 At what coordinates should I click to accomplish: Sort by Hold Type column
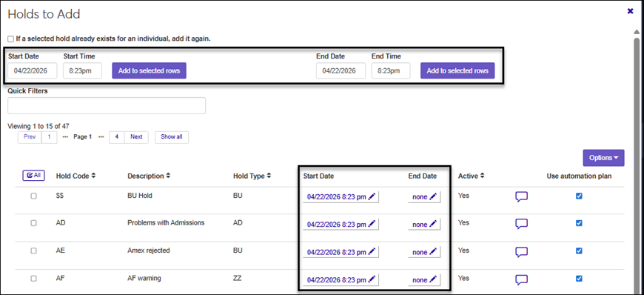pyautogui.click(x=252, y=176)
